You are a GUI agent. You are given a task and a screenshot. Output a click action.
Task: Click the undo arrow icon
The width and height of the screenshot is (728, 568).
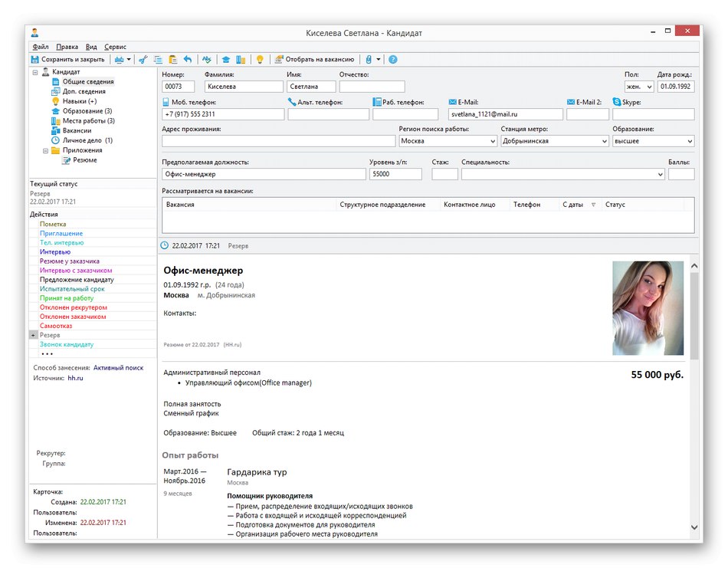point(188,60)
